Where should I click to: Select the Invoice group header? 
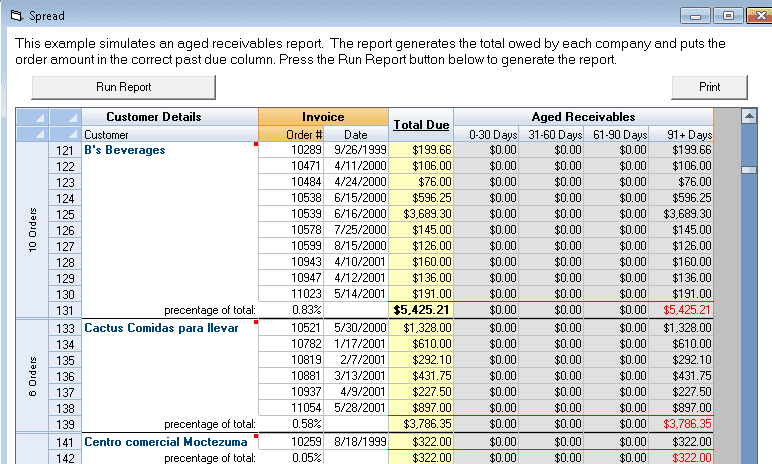323,117
